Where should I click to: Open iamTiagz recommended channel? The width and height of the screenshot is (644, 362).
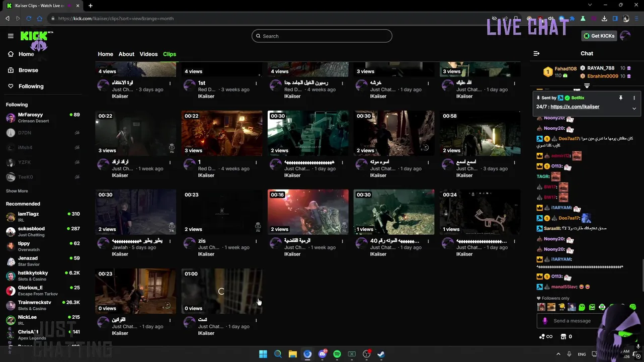43,217
